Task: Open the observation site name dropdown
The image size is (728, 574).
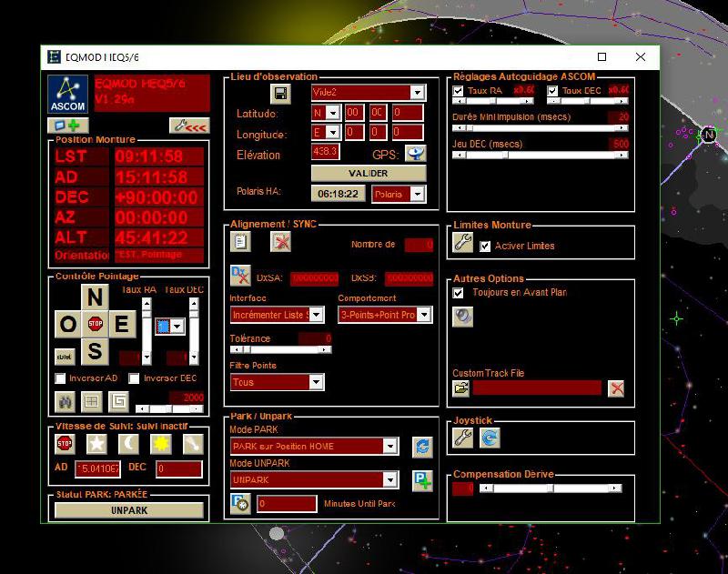Action: pos(418,93)
